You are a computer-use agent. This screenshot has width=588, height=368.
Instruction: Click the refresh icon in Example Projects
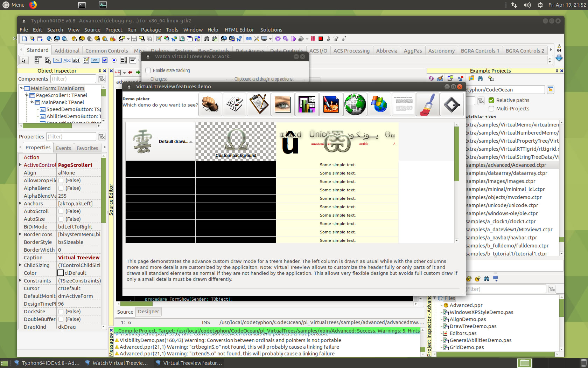point(431,78)
